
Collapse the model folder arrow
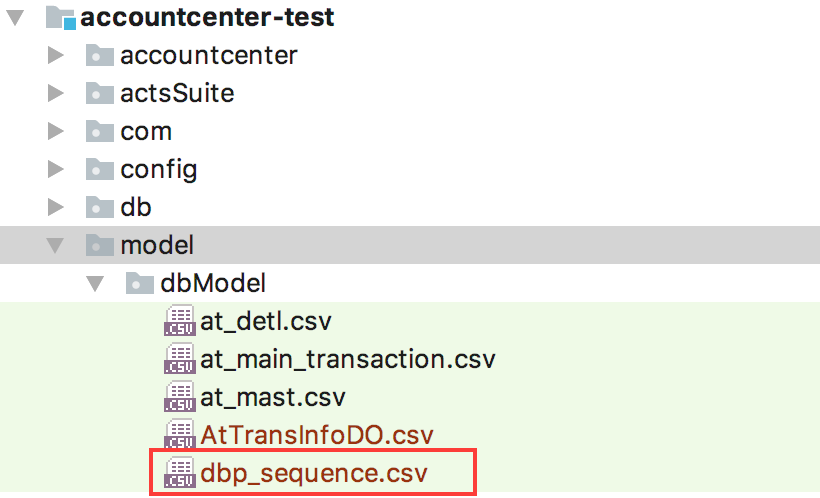click(55, 245)
